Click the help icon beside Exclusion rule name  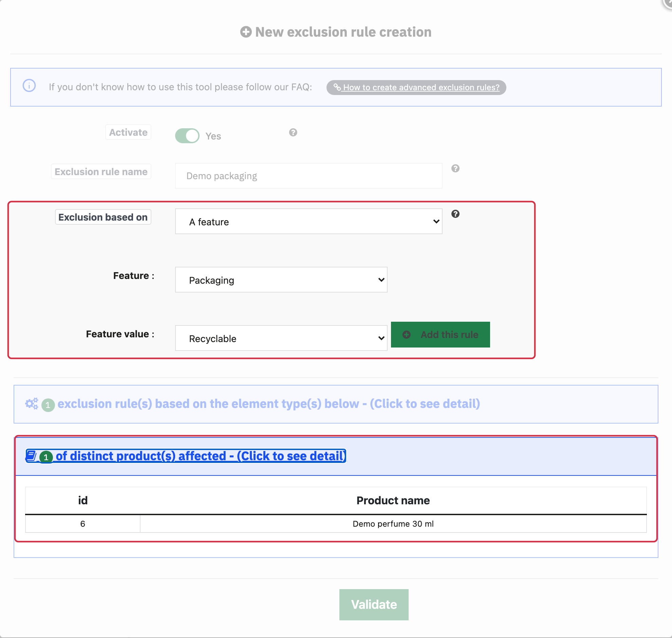455,168
